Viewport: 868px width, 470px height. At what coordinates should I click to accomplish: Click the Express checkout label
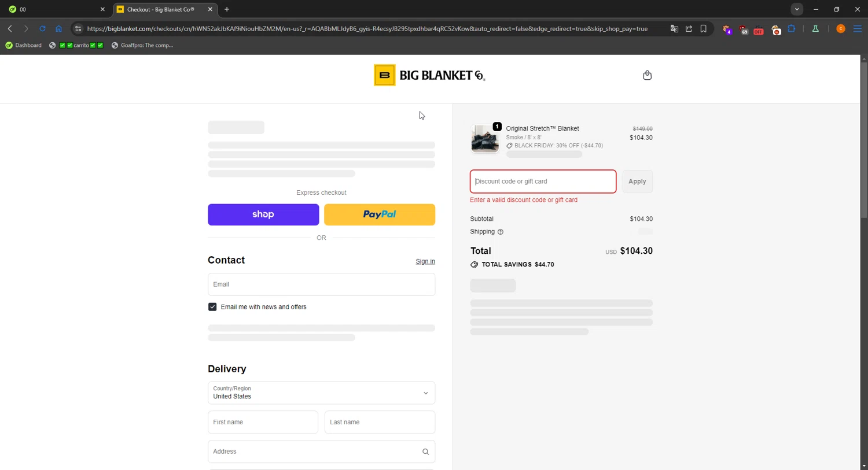321,193
